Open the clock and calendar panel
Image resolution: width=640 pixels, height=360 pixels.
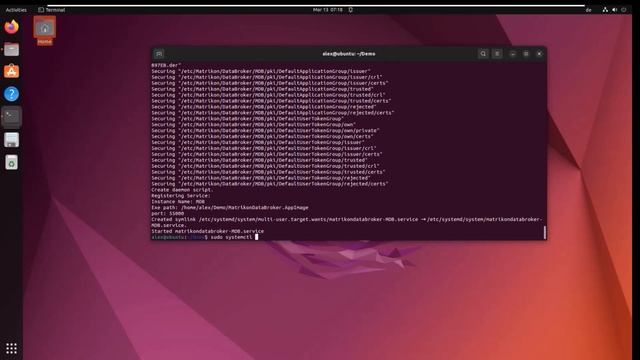point(328,10)
